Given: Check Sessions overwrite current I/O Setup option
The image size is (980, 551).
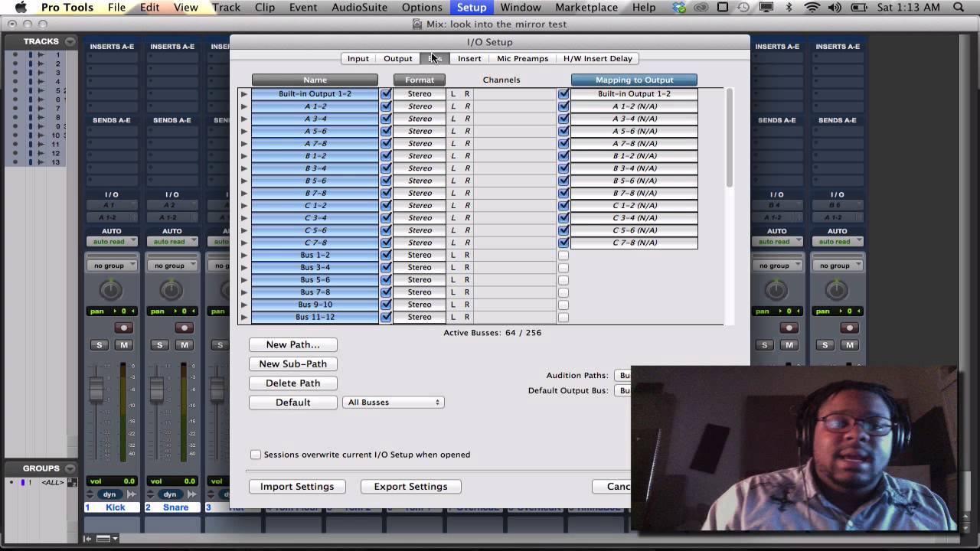Looking at the screenshot, I should (x=256, y=455).
